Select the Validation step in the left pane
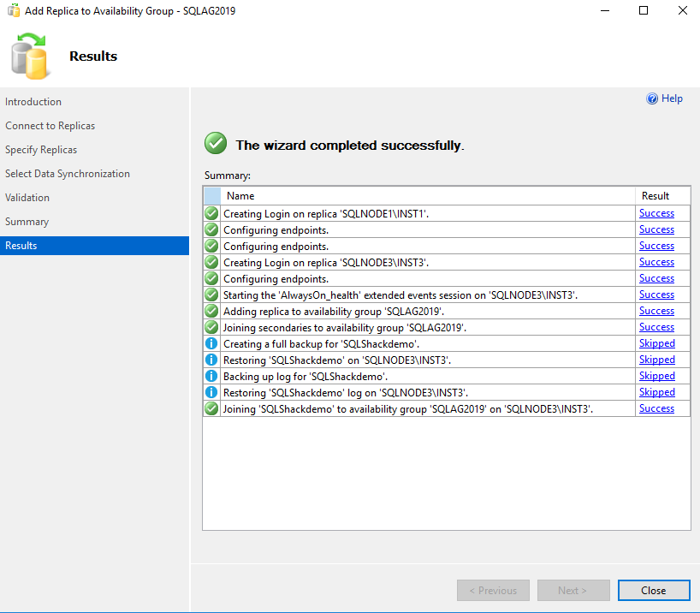Image resolution: width=700 pixels, height=613 pixels. point(27,198)
